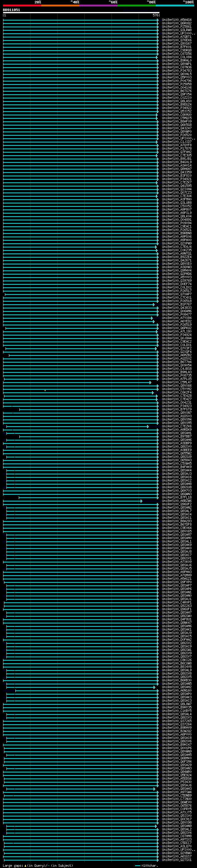Select the UniRef100_P04796 label

176,81
